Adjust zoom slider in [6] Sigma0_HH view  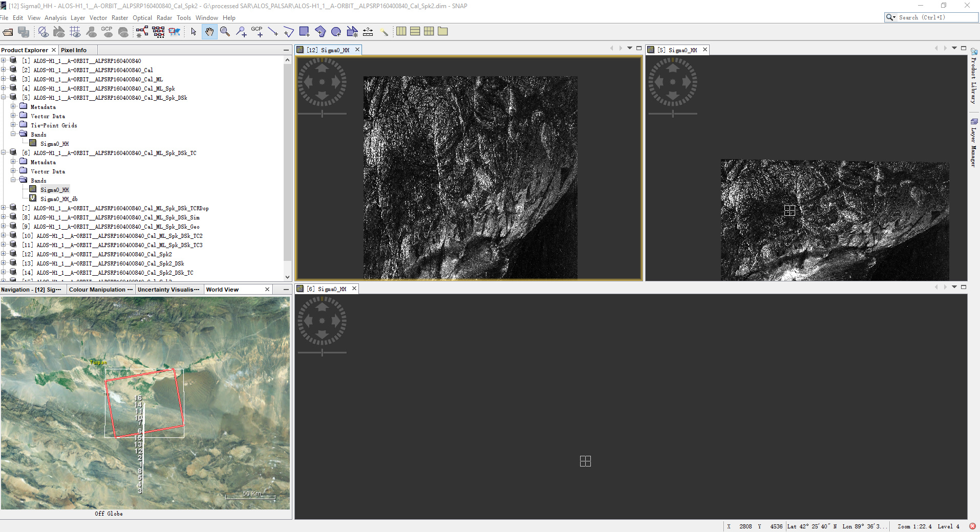(x=322, y=352)
